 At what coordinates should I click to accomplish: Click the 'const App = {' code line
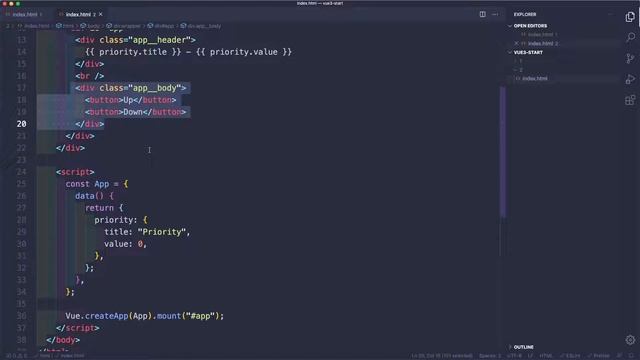[97, 184]
